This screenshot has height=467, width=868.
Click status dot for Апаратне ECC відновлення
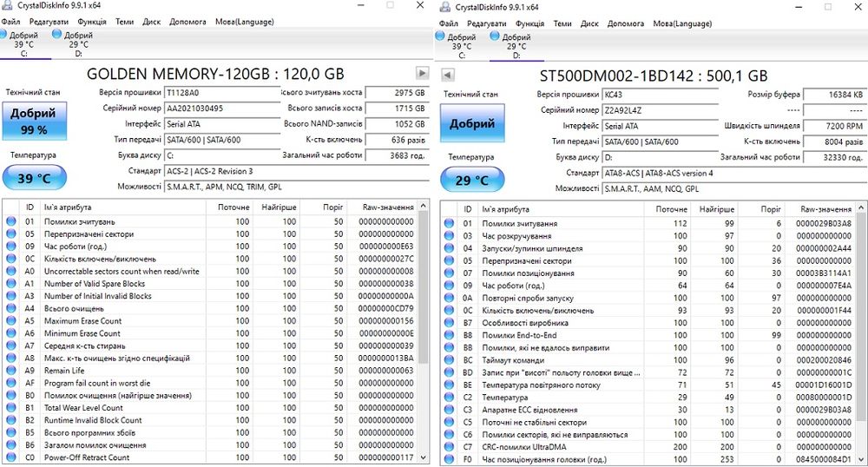449,410
